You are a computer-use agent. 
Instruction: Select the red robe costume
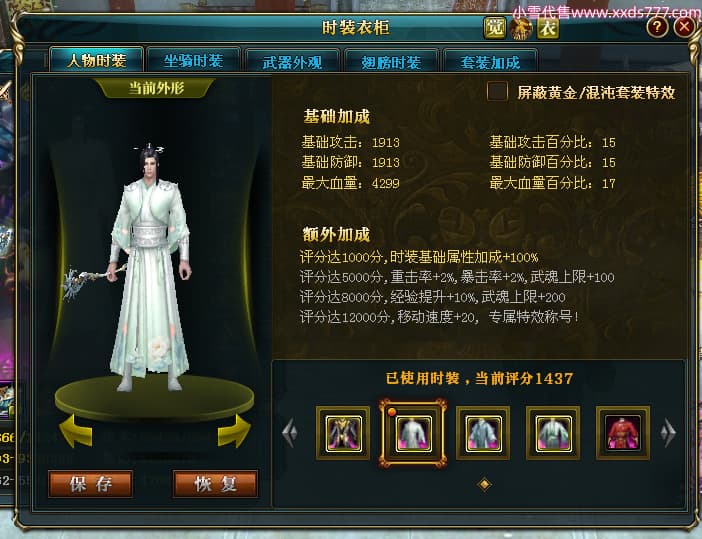(623, 433)
